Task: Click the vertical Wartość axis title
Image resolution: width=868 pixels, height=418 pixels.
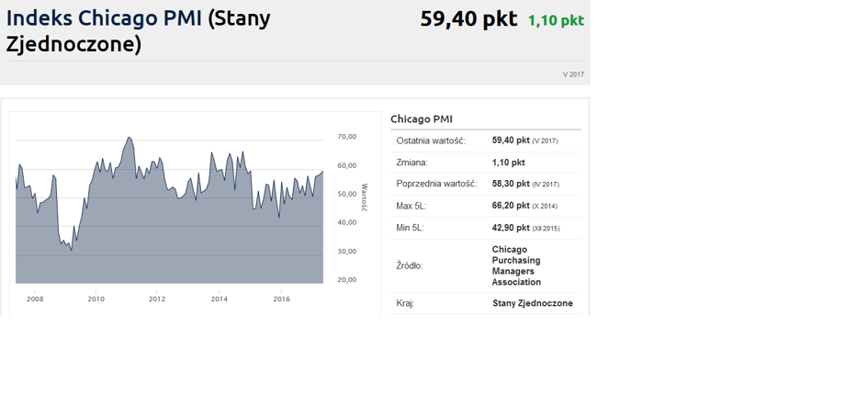Action: (x=365, y=198)
